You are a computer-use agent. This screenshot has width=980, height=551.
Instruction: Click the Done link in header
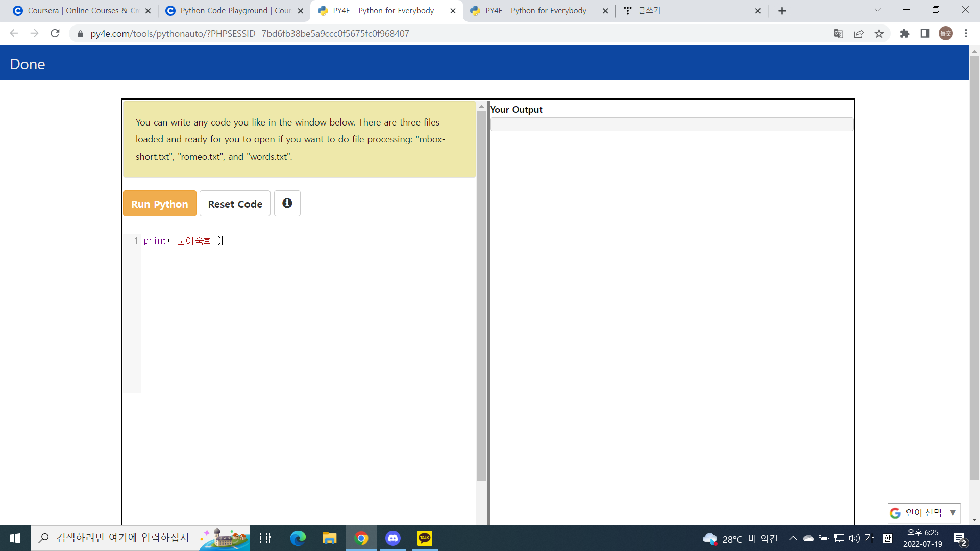click(28, 64)
